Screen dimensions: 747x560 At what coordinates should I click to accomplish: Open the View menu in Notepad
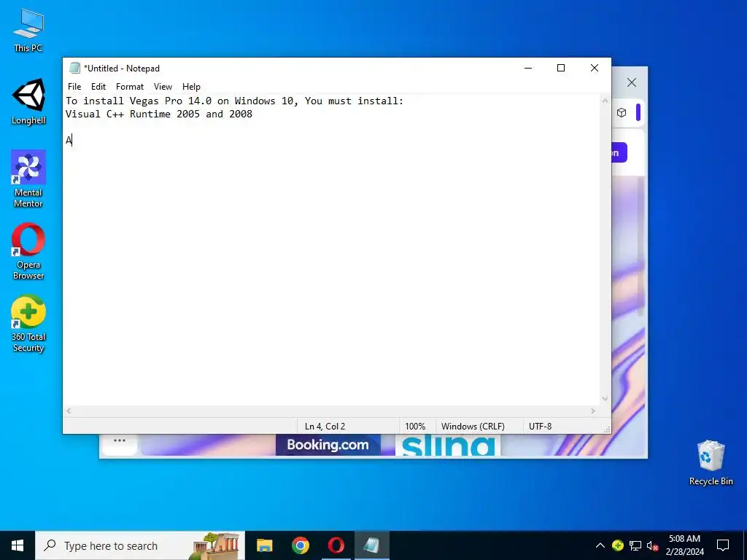pyautogui.click(x=163, y=87)
